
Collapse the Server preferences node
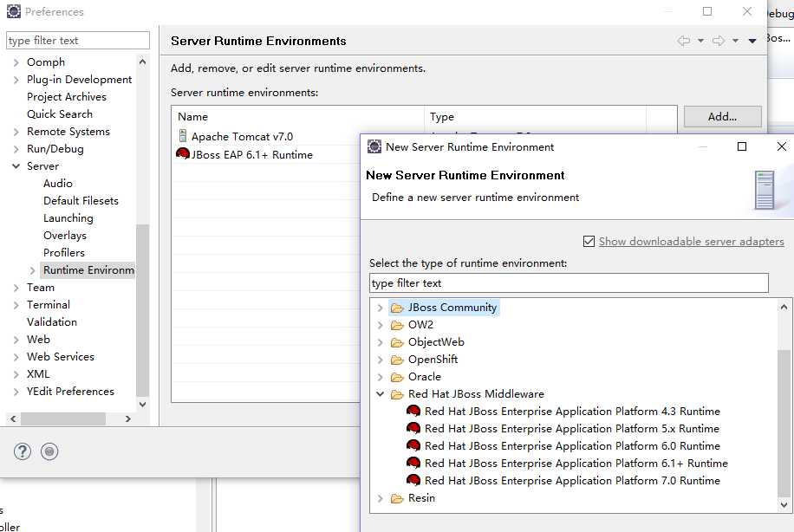[x=16, y=166]
